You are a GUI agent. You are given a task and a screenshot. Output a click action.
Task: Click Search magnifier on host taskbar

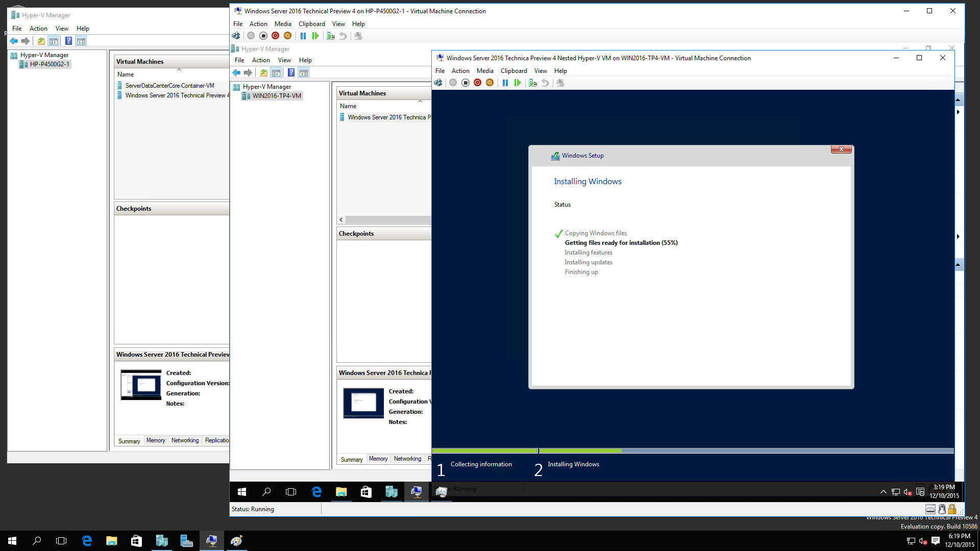(x=37, y=541)
